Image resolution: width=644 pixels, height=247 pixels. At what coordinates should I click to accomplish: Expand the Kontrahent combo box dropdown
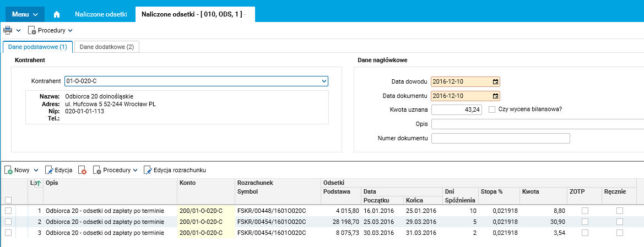324,81
